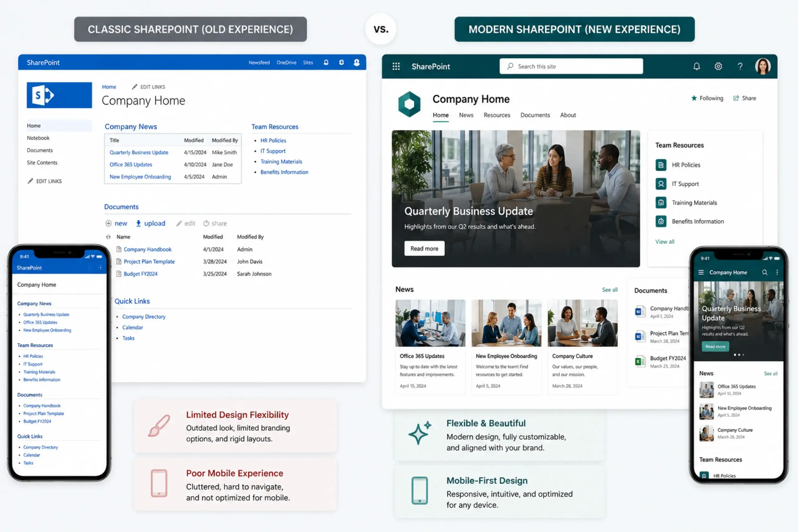The width and height of the screenshot is (798, 532).
Task: Open the About tab
Action: tap(568, 115)
